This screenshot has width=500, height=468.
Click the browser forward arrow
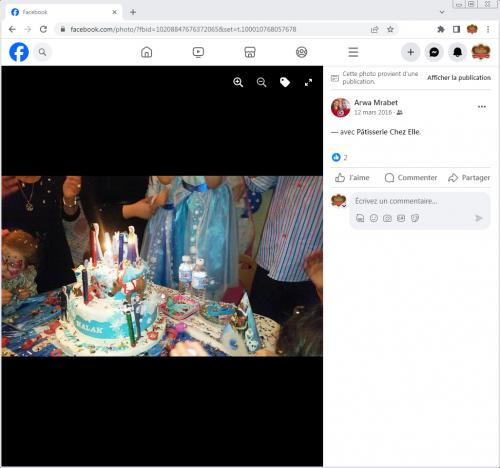(x=28, y=29)
